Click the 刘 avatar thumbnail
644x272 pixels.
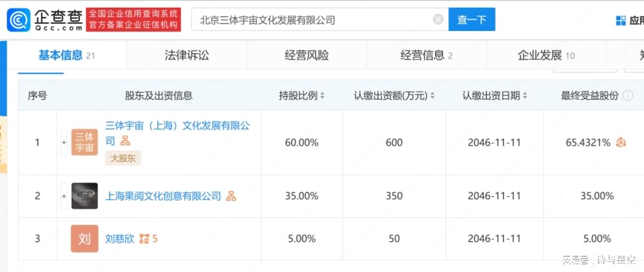click(85, 239)
